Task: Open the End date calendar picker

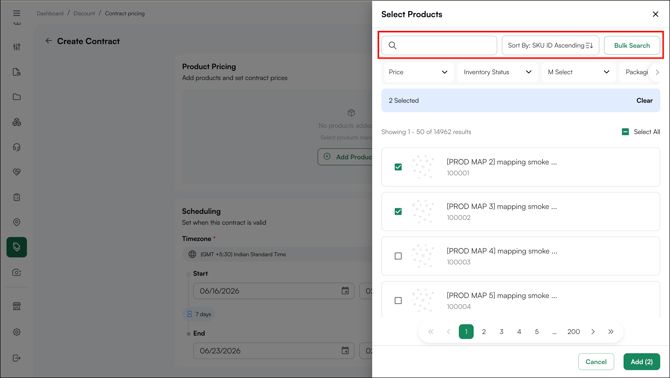Action: pyautogui.click(x=345, y=351)
